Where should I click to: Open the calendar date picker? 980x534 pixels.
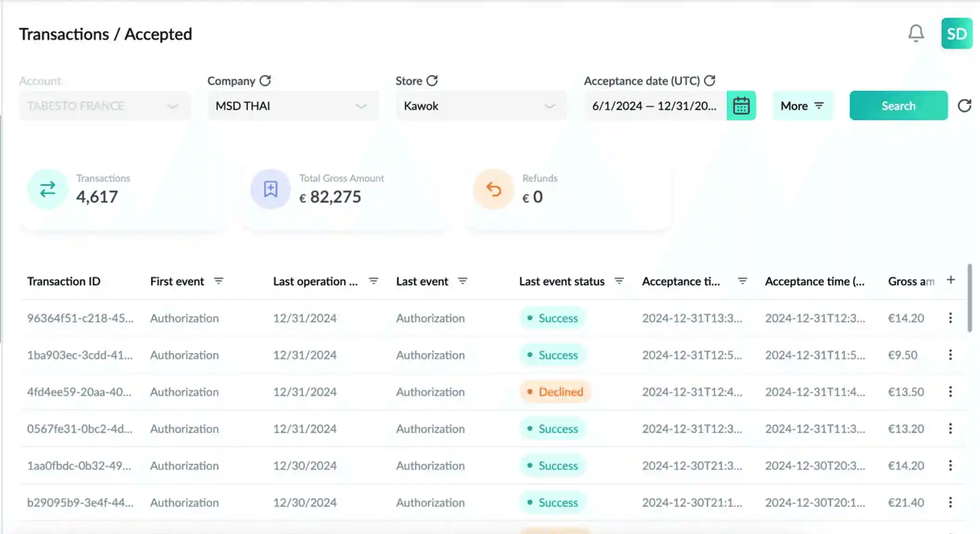(x=741, y=106)
